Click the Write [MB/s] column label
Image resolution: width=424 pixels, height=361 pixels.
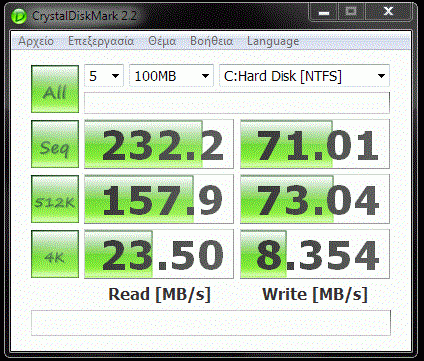(x=315, y=294)
